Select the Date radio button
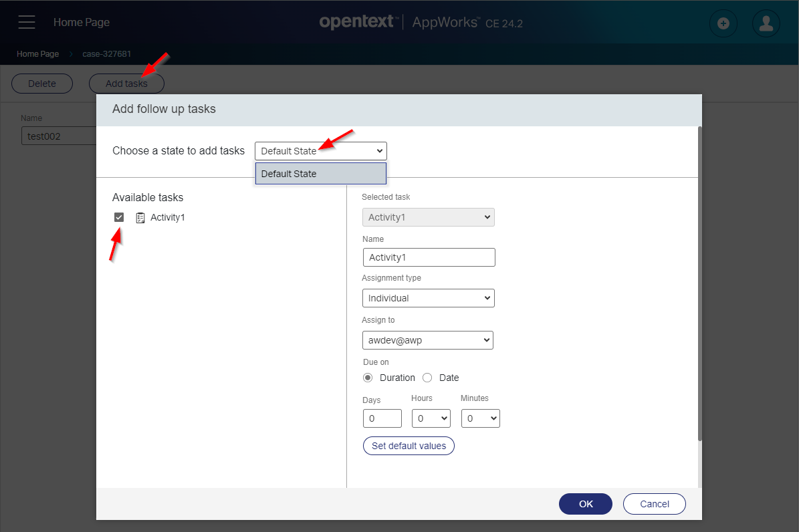Image resolution: width=799 pixels, height=532 pixels. coord(427,378)
